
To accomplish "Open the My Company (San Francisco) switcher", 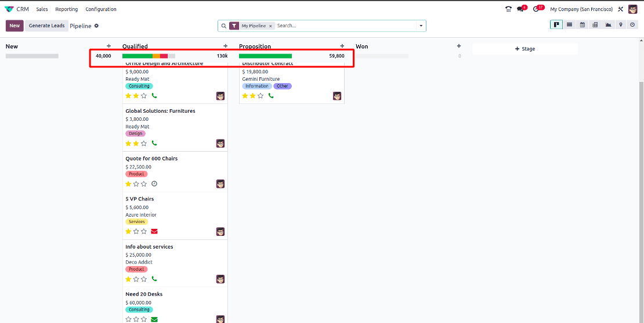I will point(581,9).
